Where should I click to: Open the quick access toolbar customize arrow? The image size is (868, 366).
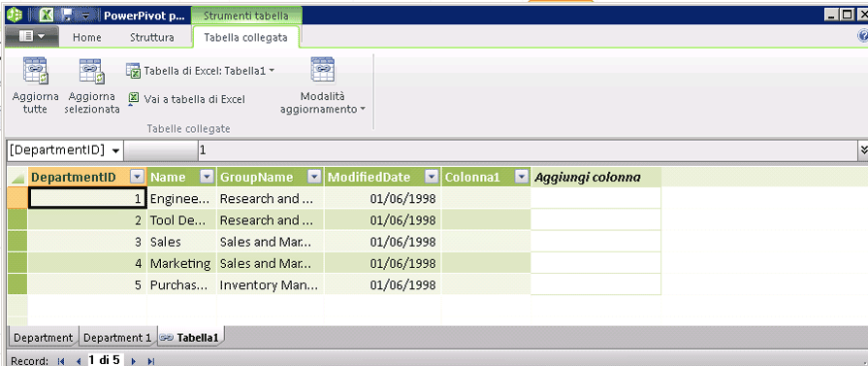tap(85, 16)
